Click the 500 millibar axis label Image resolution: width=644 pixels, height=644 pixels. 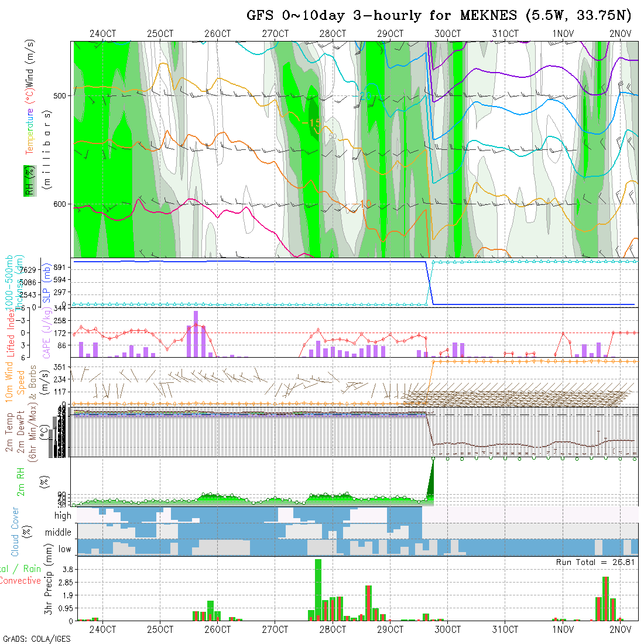[62, 95]
